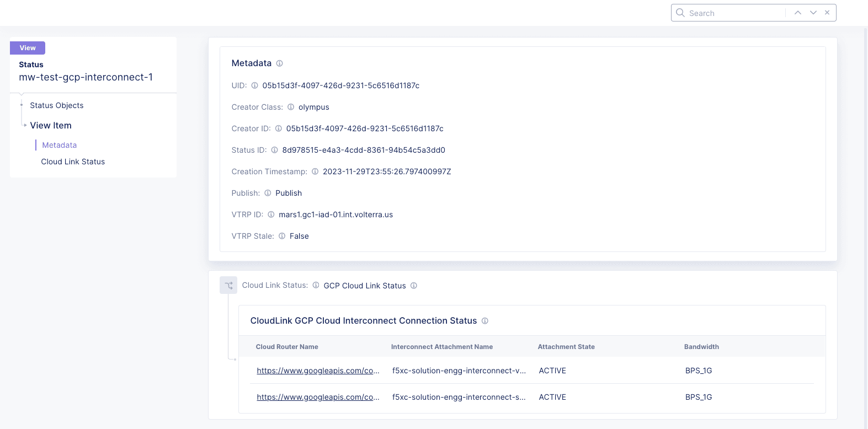
Task: Click info icon beside Cloud Interconnect Connection Status
Action: pyautogui.click(x=485, y=321)
